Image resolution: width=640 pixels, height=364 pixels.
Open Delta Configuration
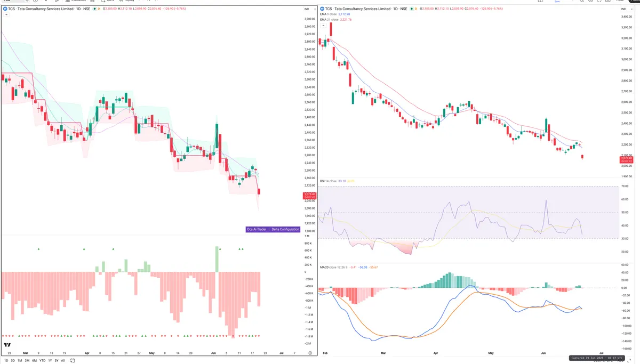(285, 229)
